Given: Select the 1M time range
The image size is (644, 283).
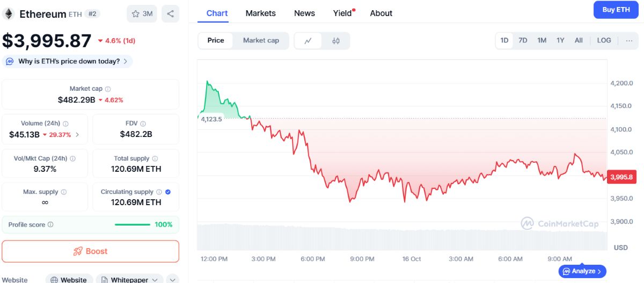Looking at the screenshot, I should (x=542, y=40).
